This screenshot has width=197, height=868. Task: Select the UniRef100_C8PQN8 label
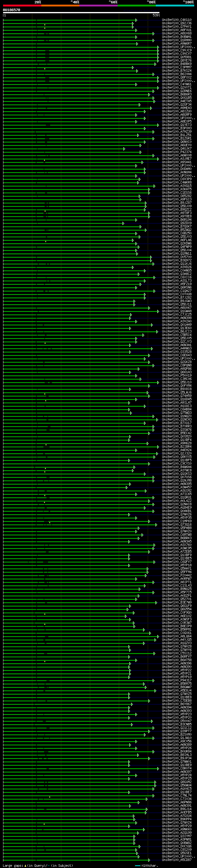[x=177, y=365]
